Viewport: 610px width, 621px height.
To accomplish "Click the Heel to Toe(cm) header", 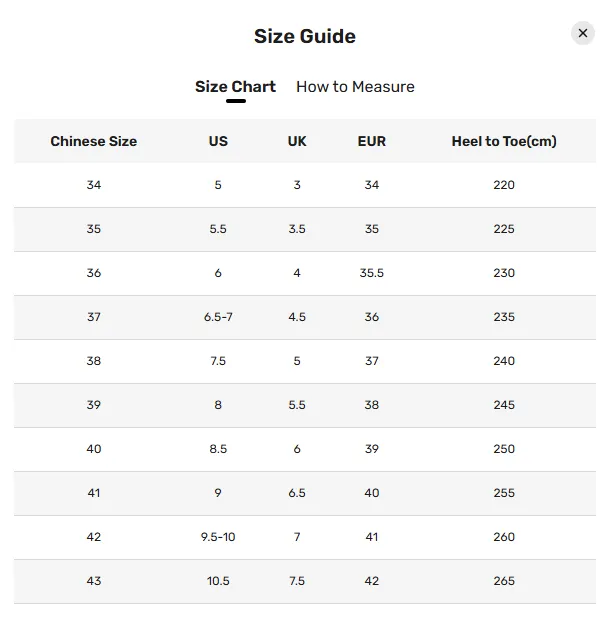I will click(504, 141).
